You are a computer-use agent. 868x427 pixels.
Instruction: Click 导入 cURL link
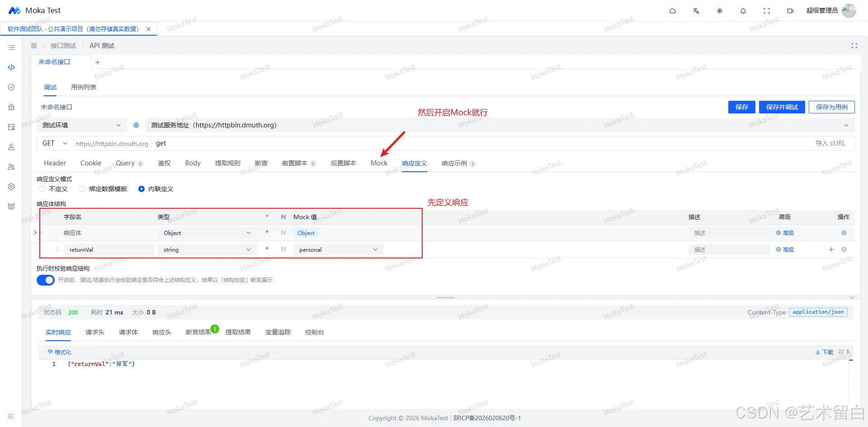pos(830,143)
